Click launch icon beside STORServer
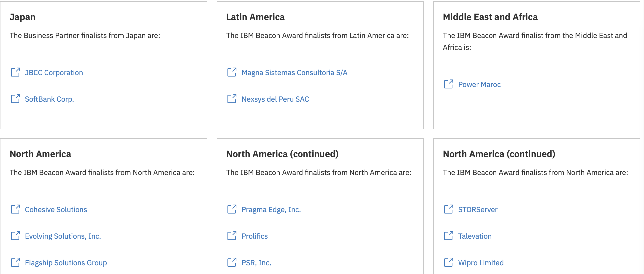The height and width of the screenshot is (274, 644). (x=448, y=209)
